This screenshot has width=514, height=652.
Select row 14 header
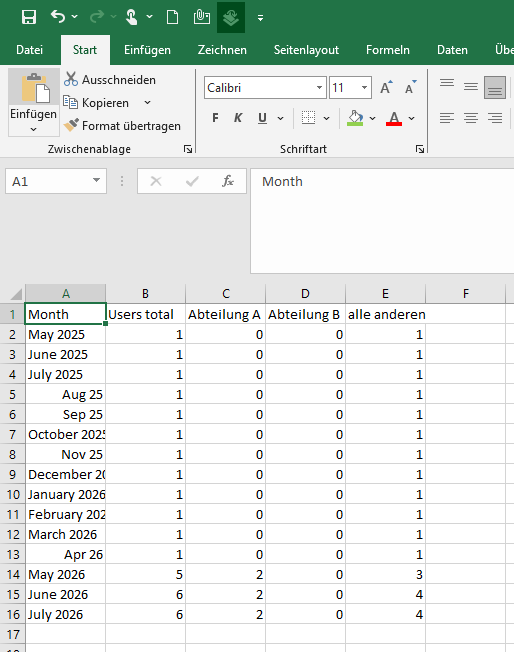coord(12,574)
